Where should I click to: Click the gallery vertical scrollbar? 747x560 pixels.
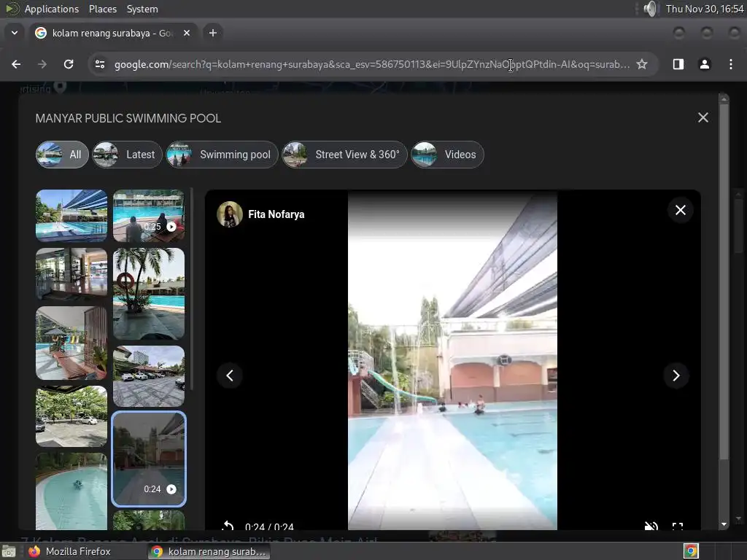pos(724,281)
